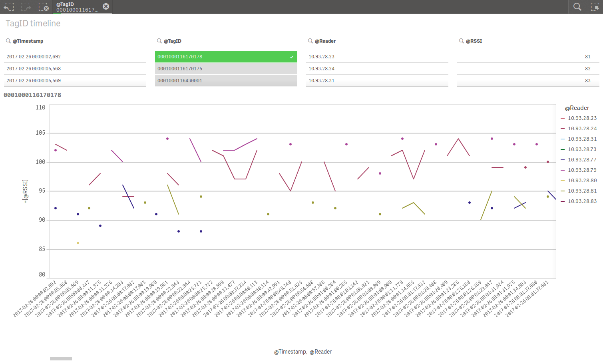603x364 pixels.
Task: Click legend entry 10.93.28.79
Action: [x=579, y=170]
